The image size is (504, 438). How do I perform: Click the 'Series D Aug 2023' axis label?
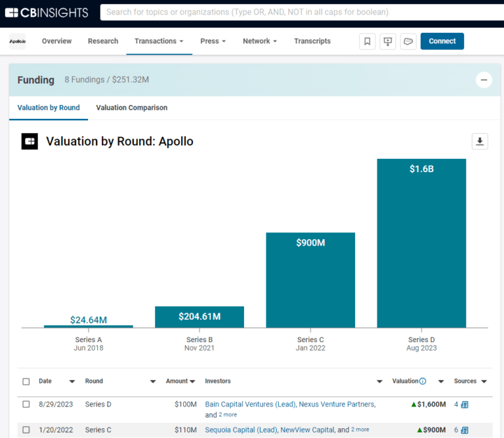pos(421,344)
